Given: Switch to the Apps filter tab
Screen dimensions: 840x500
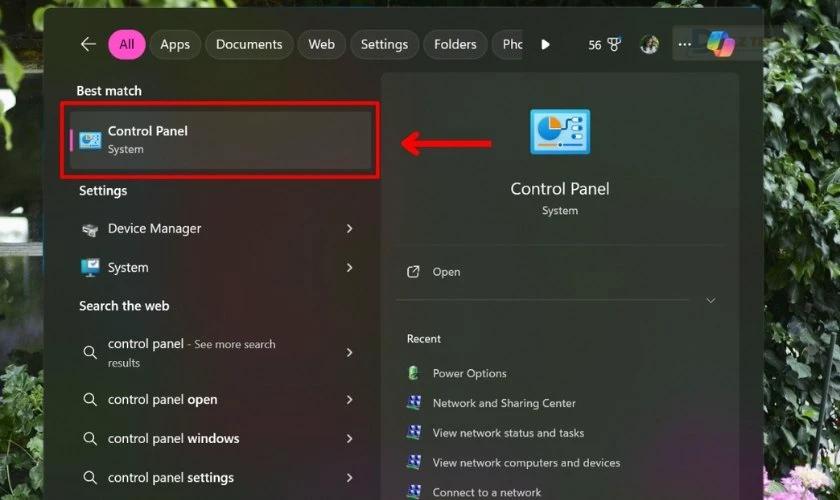Looking at the screenshot, I should click(x=175, y=44).
